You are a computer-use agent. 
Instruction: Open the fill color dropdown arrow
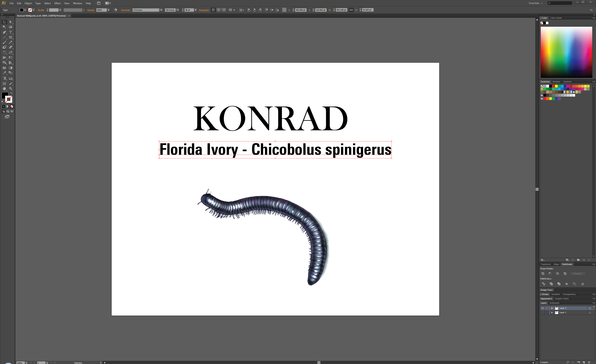[x=25, y=10]
